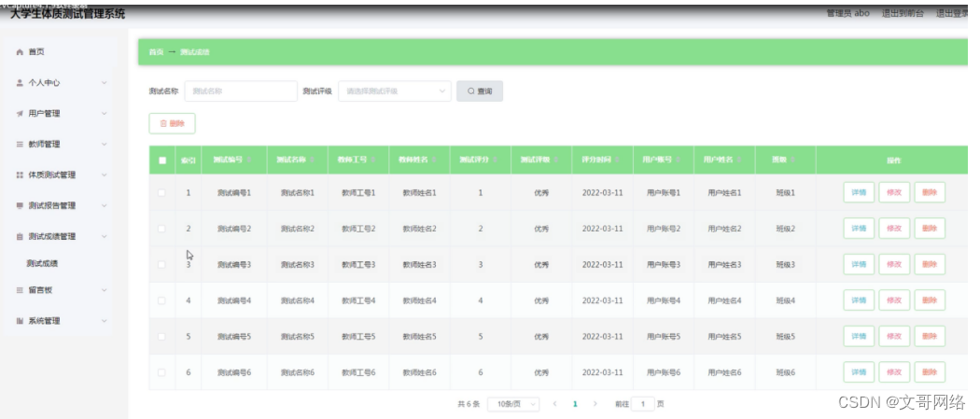Image resolution: width=980 pixels, height=419 pixels.
Task: Click the 查询 search button
Action: point(480,91)
